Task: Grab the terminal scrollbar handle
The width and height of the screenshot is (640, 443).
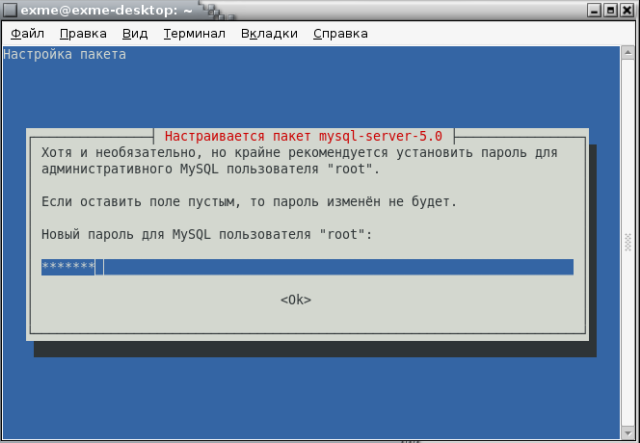Action: 628,243
